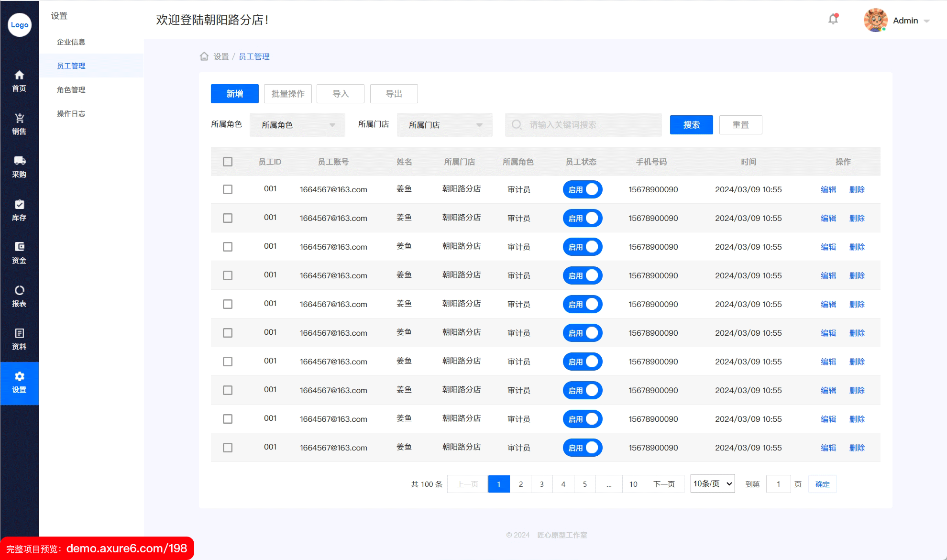The image size is (947, 560).
Task: Click 员工管理 in the breadcrumb
Action: pyautogui.click(x=254, y=56)
